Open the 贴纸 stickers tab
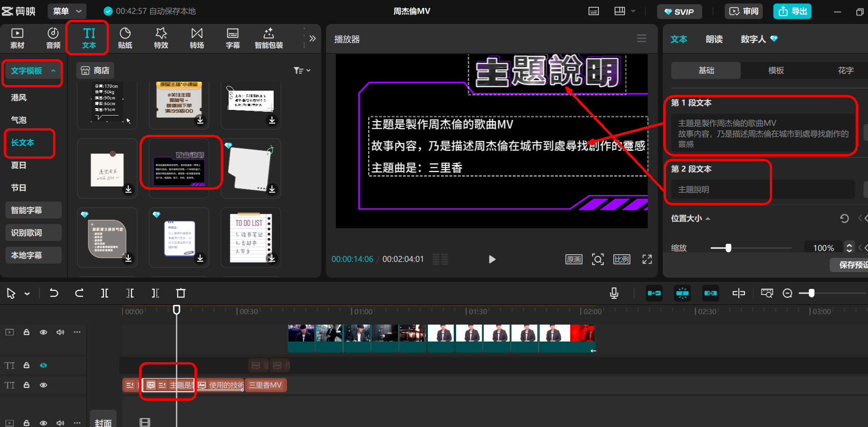Image resolution: width=868 pixels, height=427 pixels. click(x=125, y=38)
